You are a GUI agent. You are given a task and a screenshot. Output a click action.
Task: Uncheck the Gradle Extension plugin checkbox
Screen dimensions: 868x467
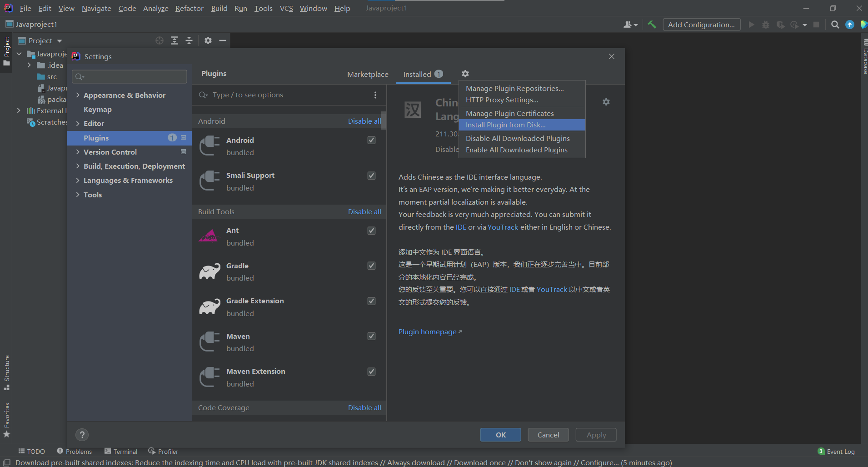pos(372,301)
